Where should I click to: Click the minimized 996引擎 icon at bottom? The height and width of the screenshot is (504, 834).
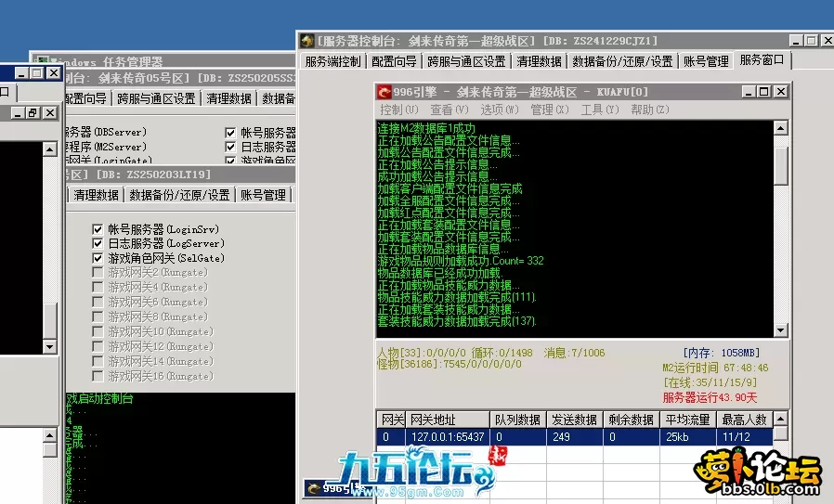tap(316, 488)
